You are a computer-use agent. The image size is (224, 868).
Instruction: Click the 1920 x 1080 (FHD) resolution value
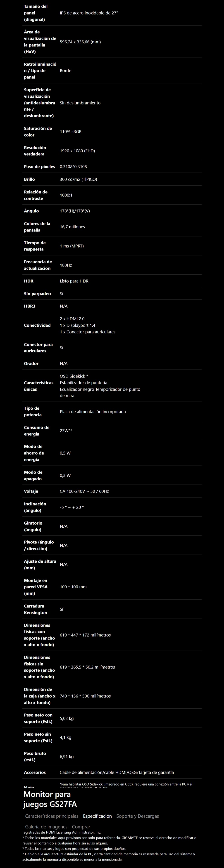click(77, 151)
